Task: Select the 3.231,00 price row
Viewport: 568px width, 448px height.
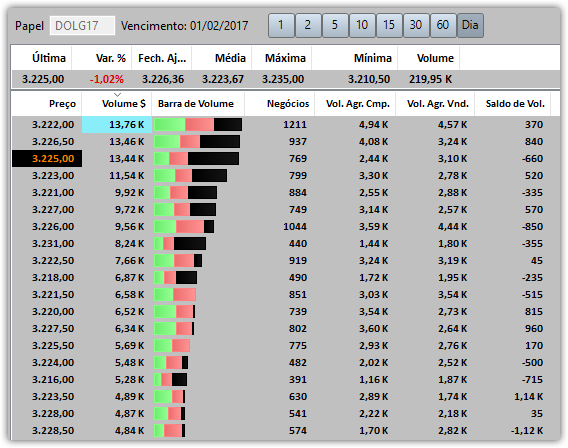Action: [286, 244]
